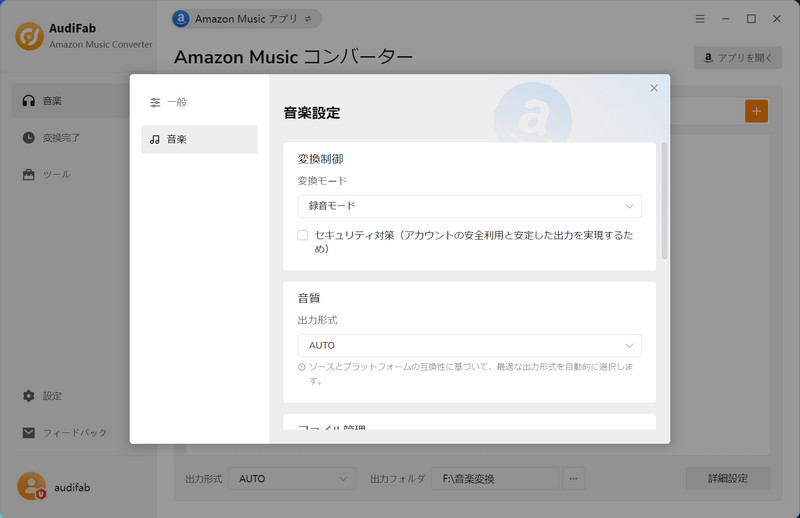Click the AudiFab logo icon
Viewport: 800px width, 518px height.
coord(30,36)
